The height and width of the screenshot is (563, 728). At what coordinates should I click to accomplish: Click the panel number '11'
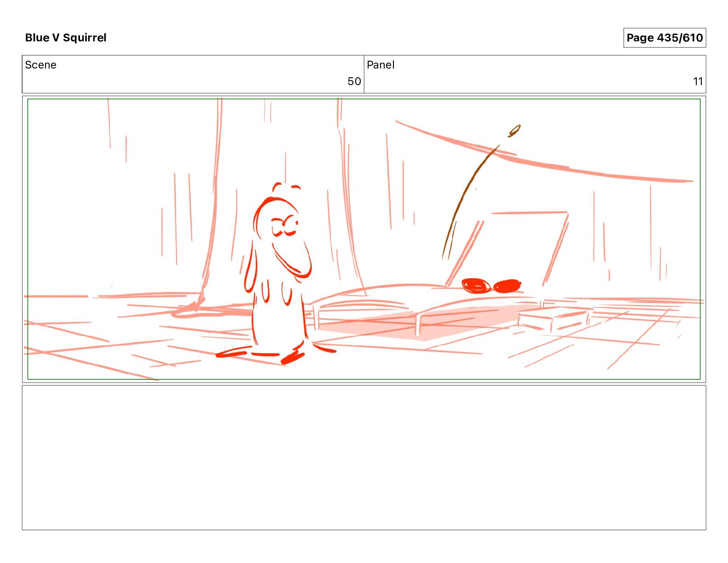tap(698, 81)
